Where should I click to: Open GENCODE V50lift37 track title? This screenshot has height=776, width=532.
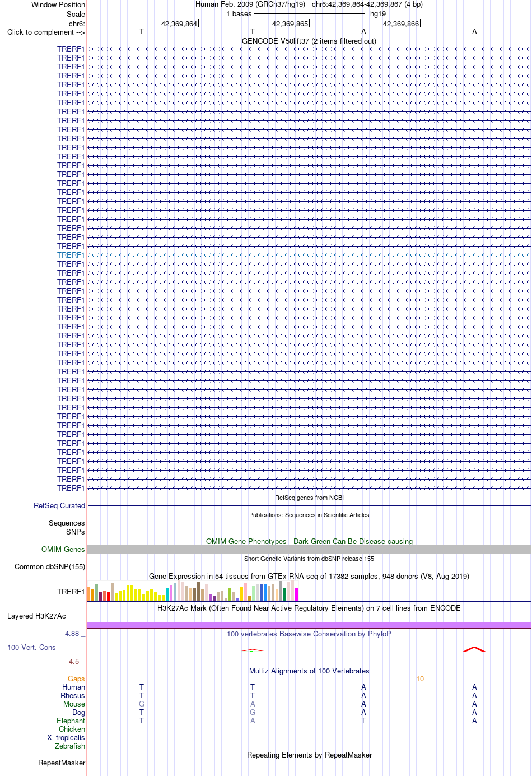pos(309,41)
